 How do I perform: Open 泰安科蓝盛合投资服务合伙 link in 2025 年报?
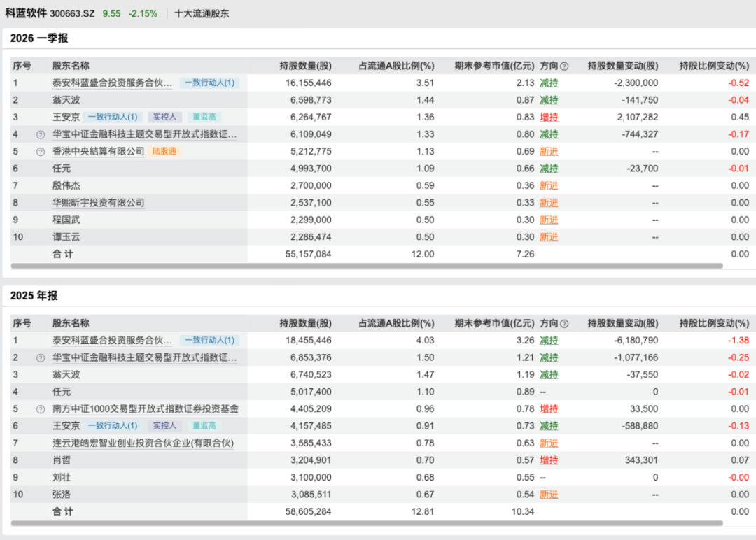click(112, 341)
